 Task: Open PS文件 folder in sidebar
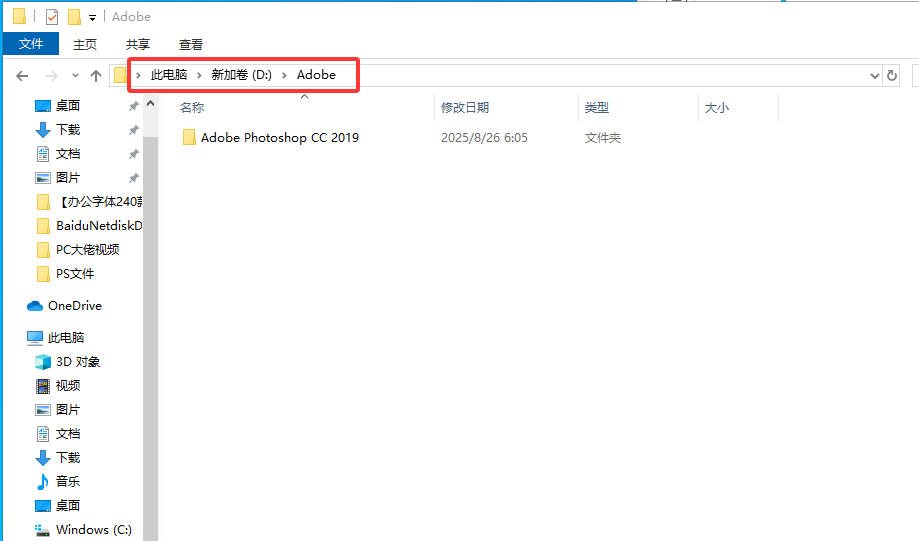point(75,274)
